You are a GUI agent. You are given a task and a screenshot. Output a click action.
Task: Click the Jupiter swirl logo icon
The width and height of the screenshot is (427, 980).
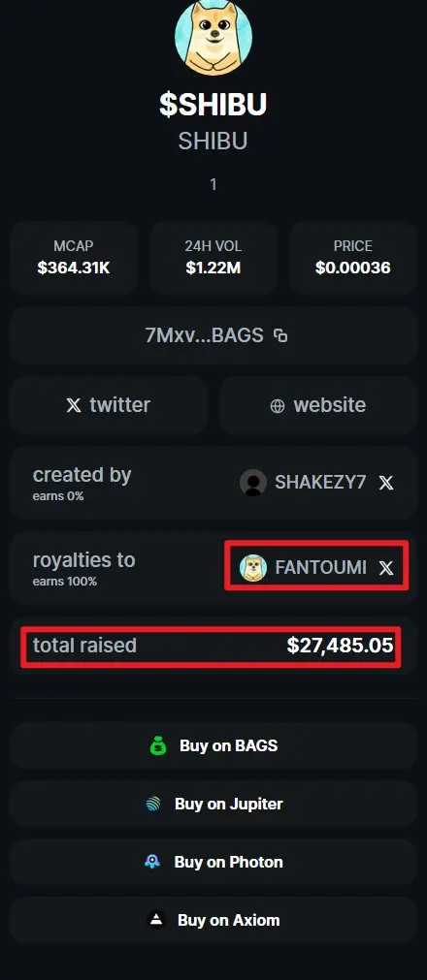point(153,804)
